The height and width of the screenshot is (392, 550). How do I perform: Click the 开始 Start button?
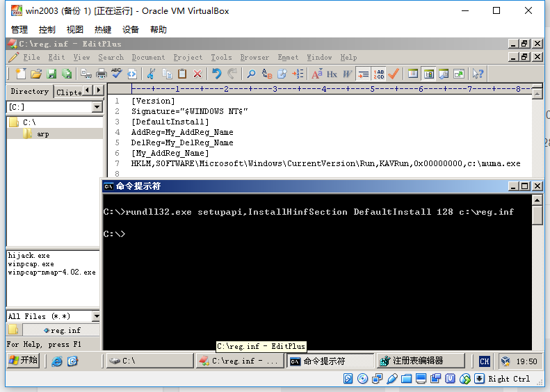[x=23, y=361]
